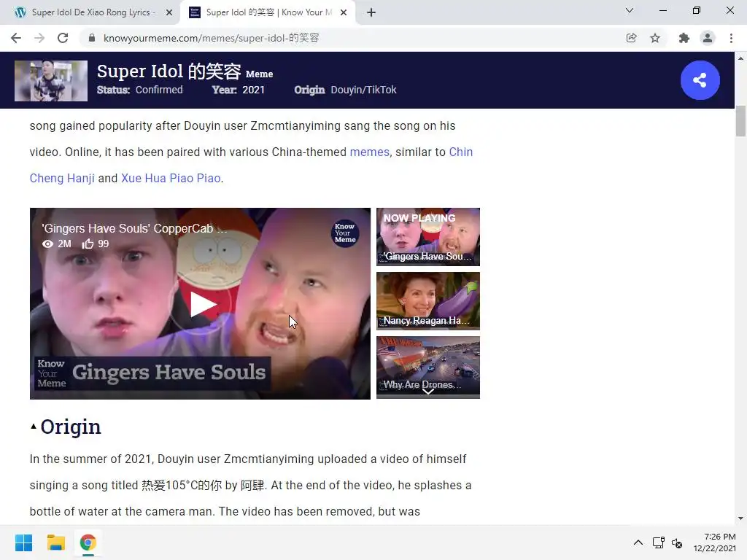This screenshot has height=560, width=747.
Task: Open File Explorer from taskbar
Action: 55,542
